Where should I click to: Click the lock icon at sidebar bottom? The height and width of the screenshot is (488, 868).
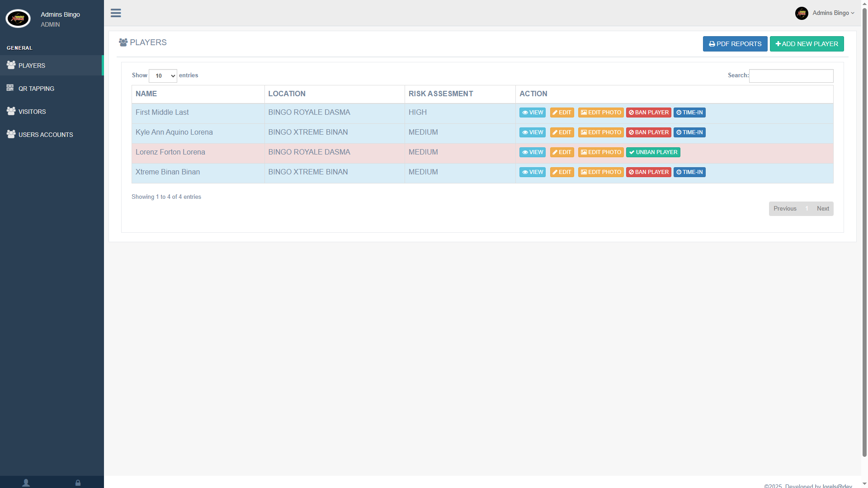(78, 483)
